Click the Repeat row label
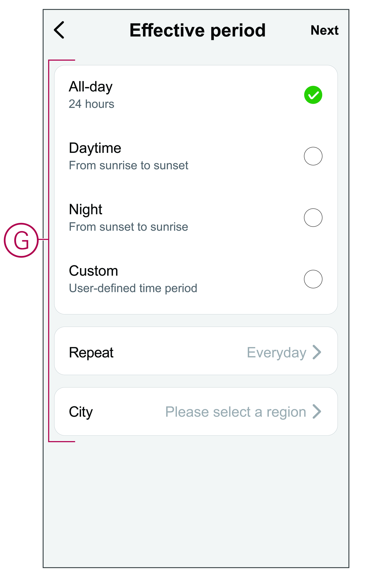The width and height of the screenshot is (392, 577). (91, 353)
